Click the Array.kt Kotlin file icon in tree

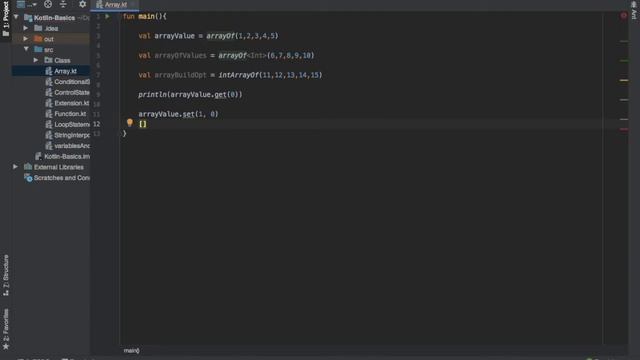click(x=49, y=71)
